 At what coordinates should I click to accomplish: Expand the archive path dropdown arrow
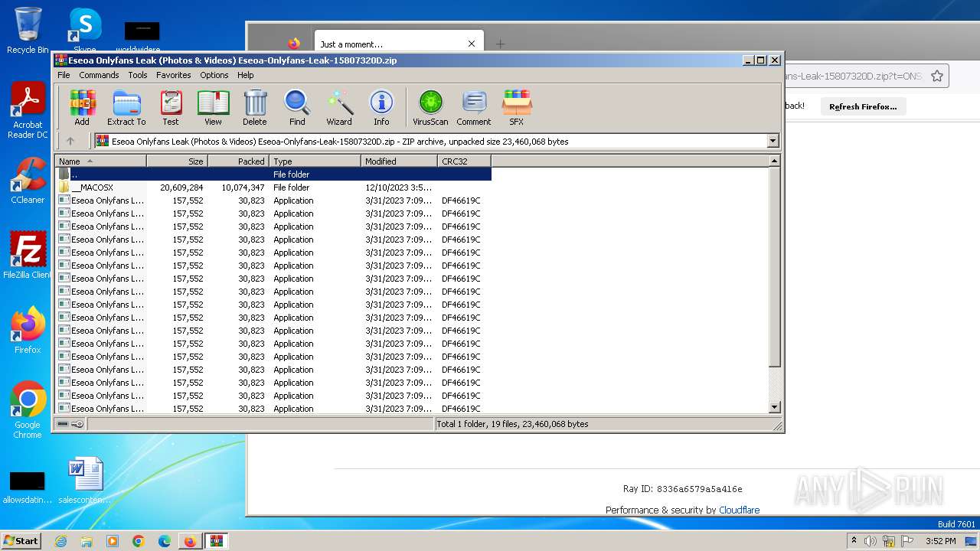click(773, 141)
